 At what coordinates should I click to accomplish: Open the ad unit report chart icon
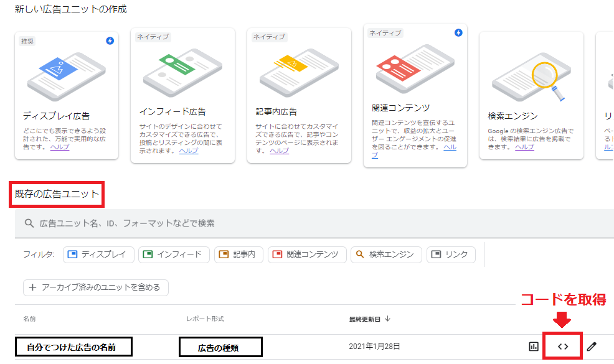pyautogui.click(x=533, y=347)
